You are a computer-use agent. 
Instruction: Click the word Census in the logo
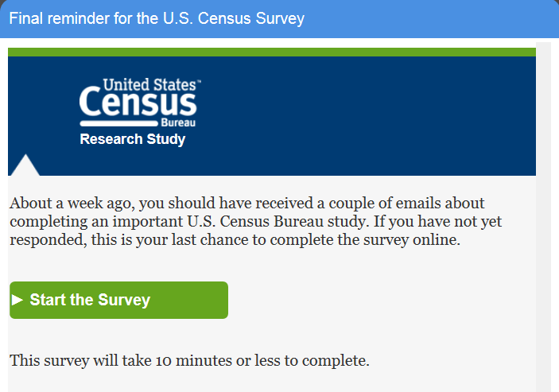(x=138, y=103)
